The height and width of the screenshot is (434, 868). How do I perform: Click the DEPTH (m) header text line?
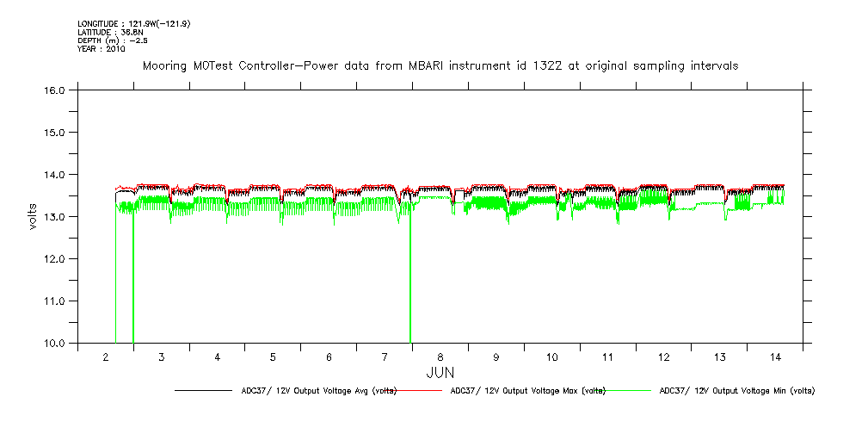point(113,40)
